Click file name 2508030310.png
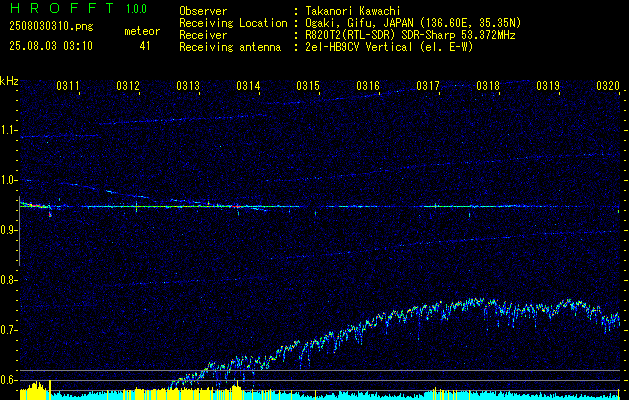The image size is (629, 400). point(51,27)
